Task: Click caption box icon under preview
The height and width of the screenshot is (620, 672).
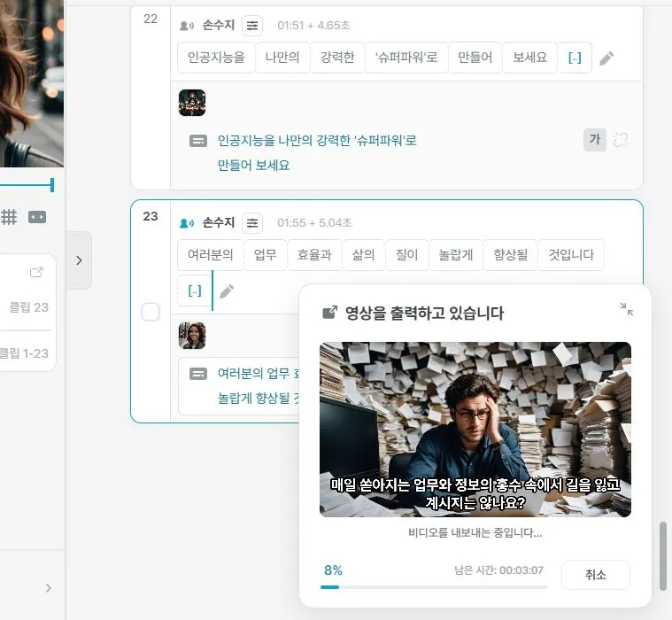Action: pyautogui.click(x=37, y=217)
